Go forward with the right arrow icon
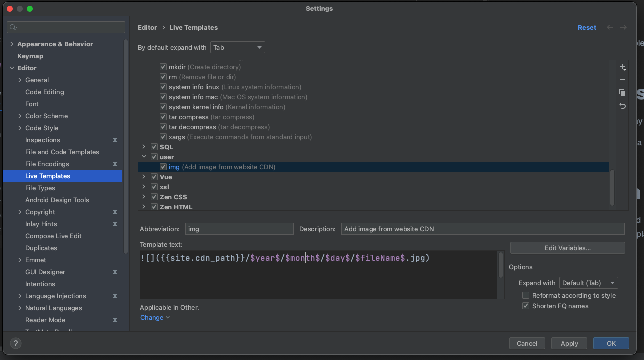Screen dimensions: 644x360 point(623,28)
